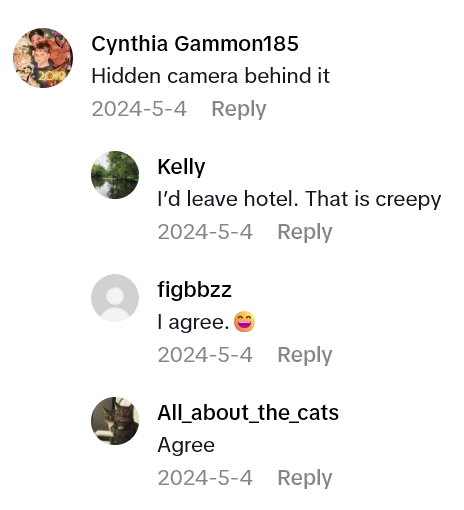The image size is (464, 510).
Task: Open the Cynthia Gammon185 username link
Action: coord(195,44)
